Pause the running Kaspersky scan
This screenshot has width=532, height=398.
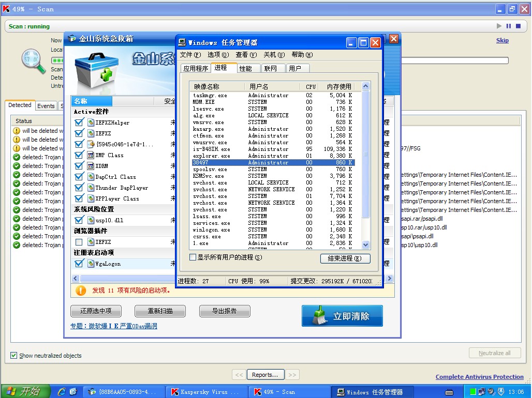pos(508,26)
